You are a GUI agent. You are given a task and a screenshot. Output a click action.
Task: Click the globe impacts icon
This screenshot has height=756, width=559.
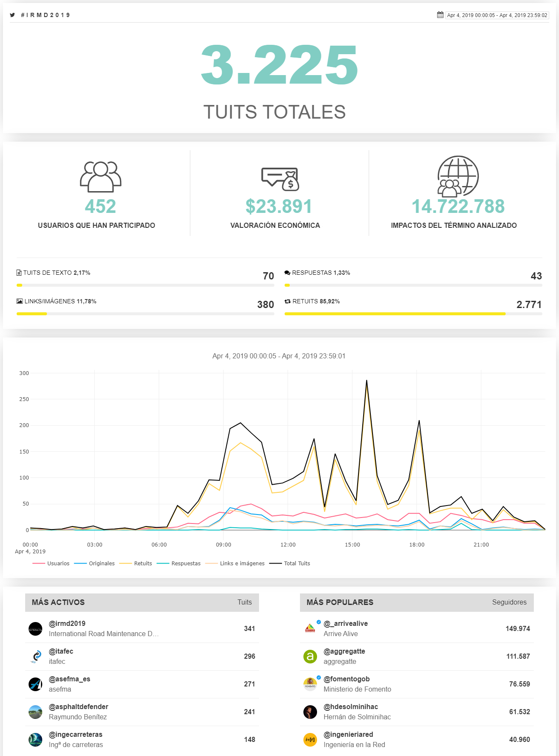click(458, 176)
